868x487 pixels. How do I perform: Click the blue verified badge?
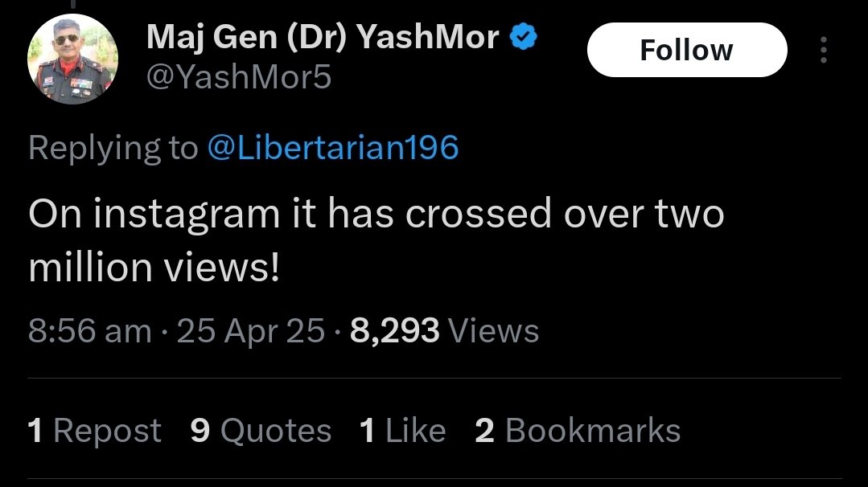(524, 37)
